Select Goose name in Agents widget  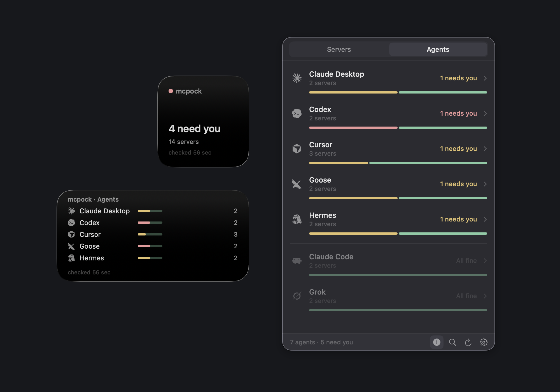pos(90,246)
